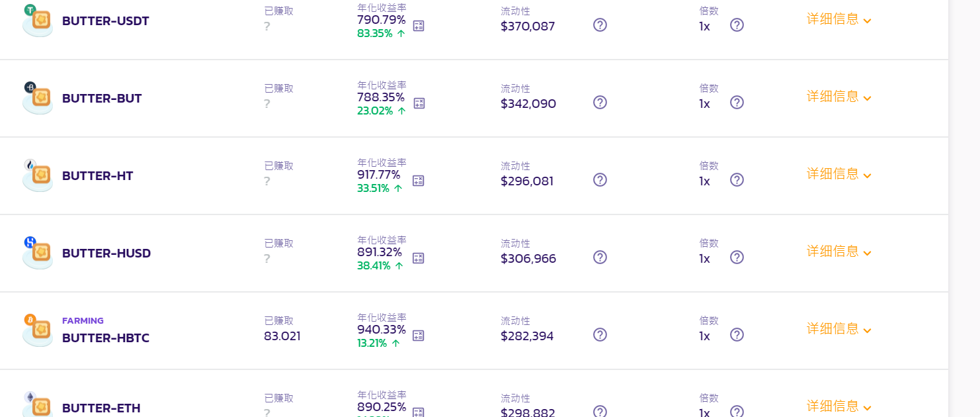The image size is (980, 417).
Task: Click the BUTTER-HT token pair icon
Action: [38, 175]
